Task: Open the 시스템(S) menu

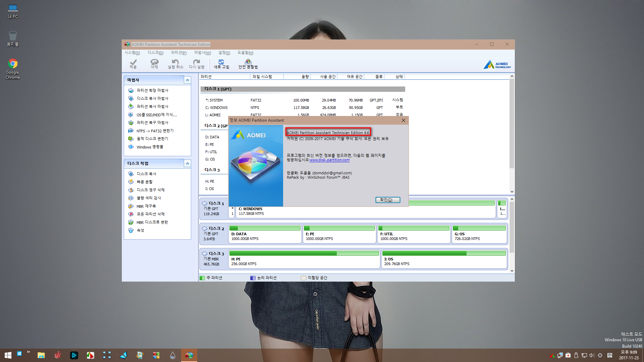Action: [x=132, y=53]
